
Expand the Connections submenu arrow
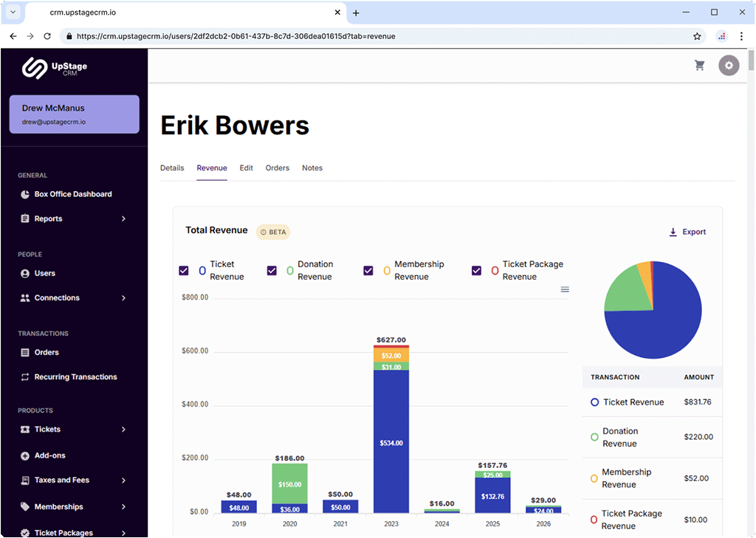click(123, 298)
